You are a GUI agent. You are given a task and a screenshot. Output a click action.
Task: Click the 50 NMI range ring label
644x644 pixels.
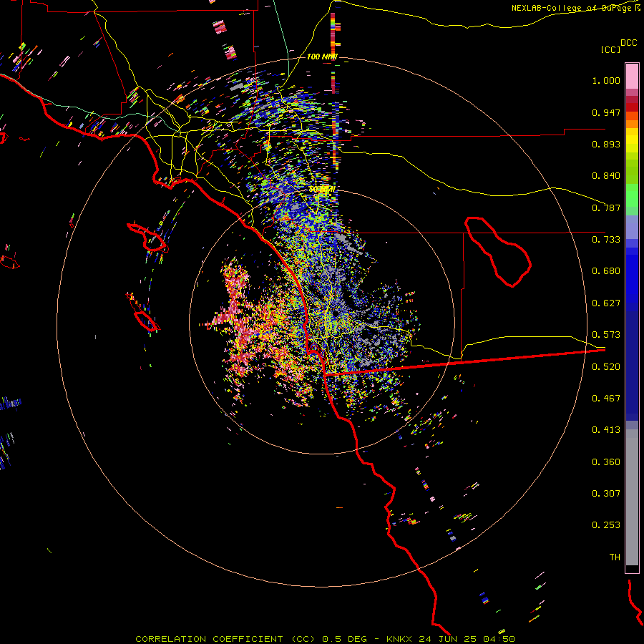pos(322,190)
